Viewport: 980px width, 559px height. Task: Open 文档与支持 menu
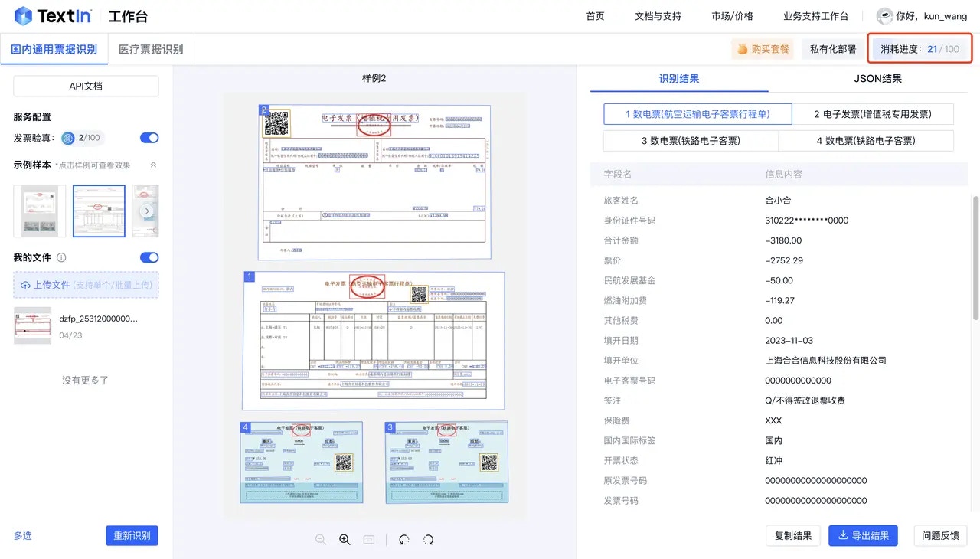[658, 16]
